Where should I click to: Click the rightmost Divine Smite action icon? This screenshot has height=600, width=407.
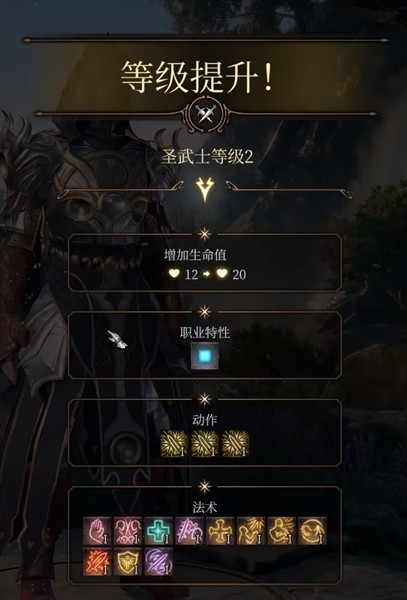(x=235, y=444)
